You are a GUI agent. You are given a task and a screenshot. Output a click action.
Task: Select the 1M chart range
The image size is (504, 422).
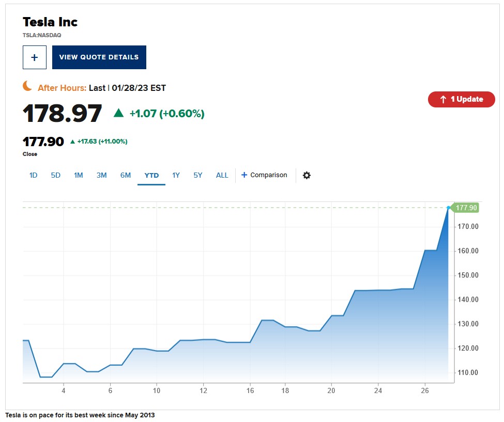79,175
